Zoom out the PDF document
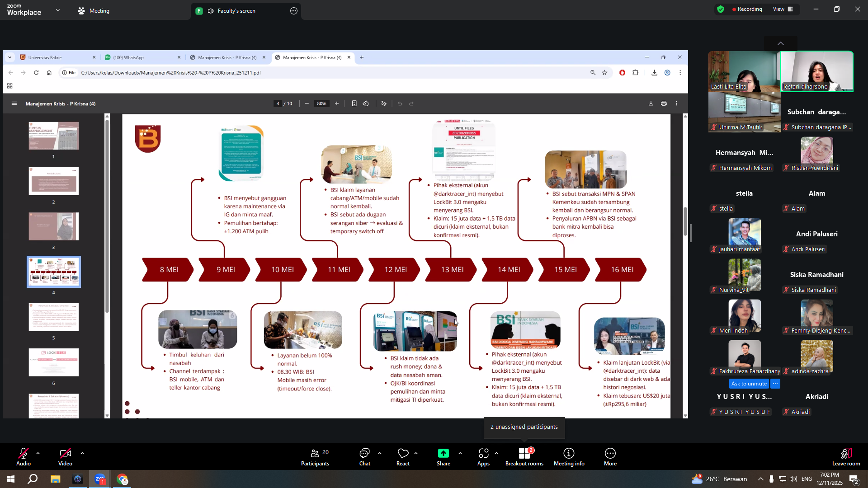The width and height of the screenshot is (868, 488). (x=307, y=103)
